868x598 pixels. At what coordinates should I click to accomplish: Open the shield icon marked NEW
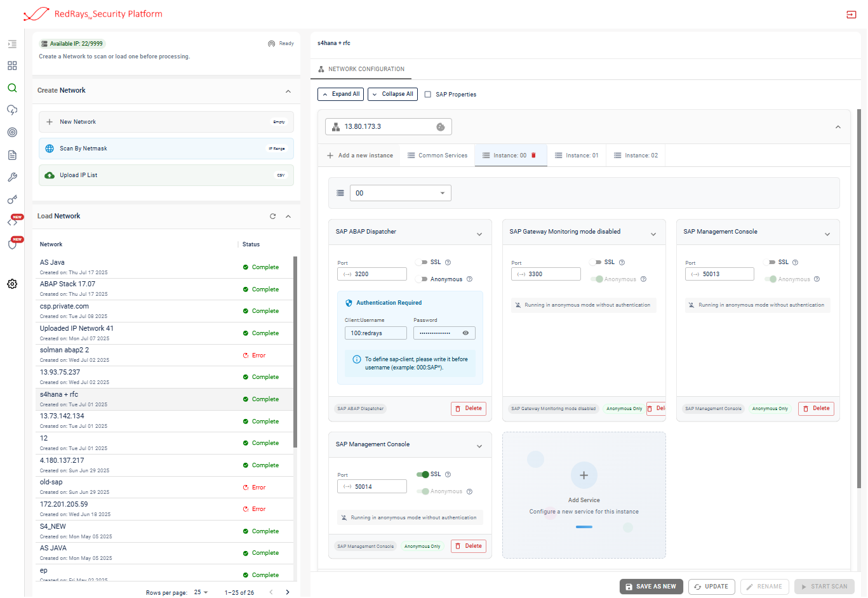tap(12, 244)
